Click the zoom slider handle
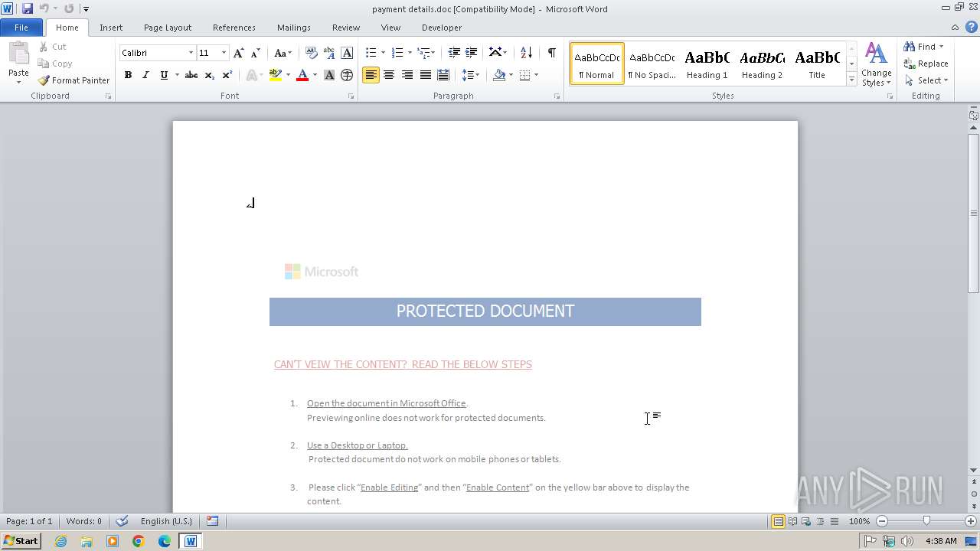This screenshot has height=551, width=980. point(926,521)
